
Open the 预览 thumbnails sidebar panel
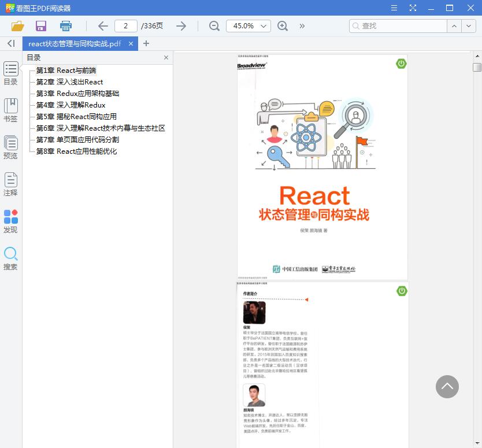(11, 147)
